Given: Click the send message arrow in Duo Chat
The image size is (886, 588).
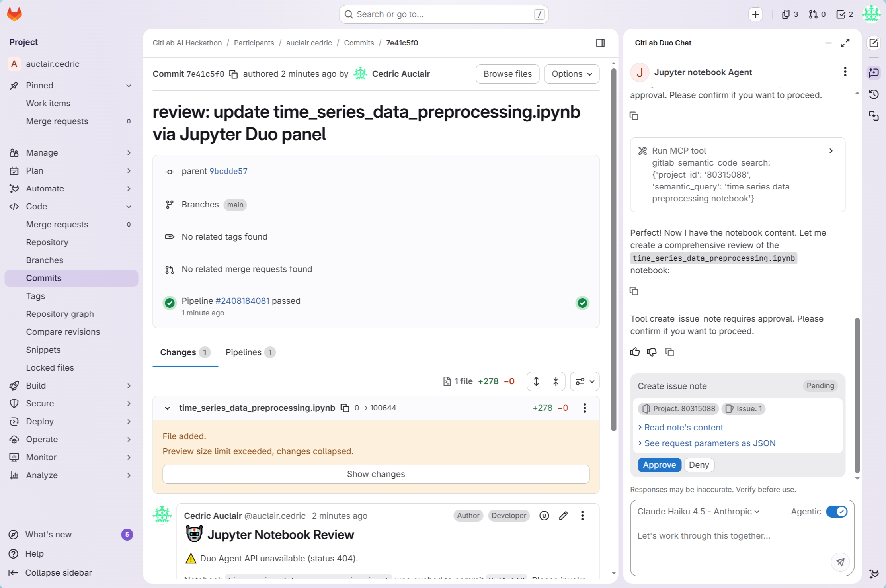Looking at the screenshot, I should click(x=840, y=562).
